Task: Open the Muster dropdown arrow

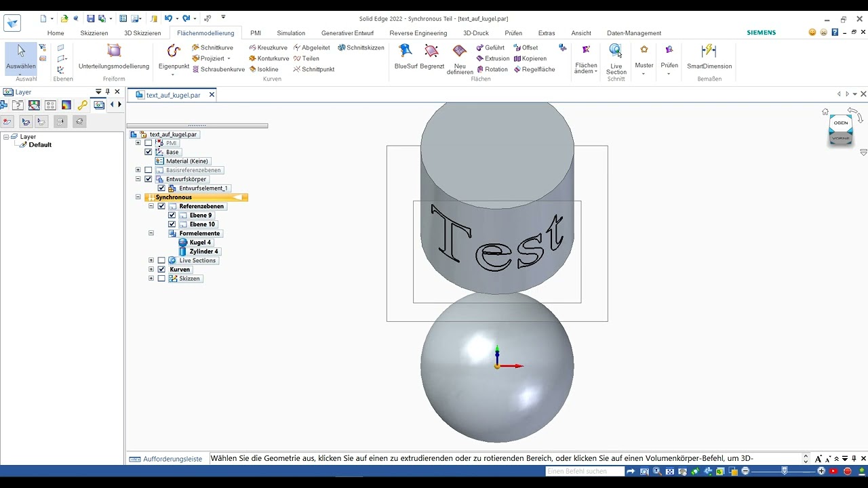Action: [644, 73]
